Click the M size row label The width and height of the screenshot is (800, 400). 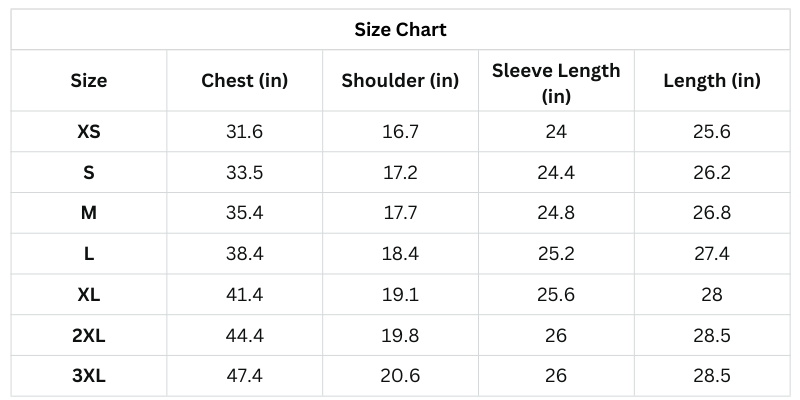coord(89,213)
